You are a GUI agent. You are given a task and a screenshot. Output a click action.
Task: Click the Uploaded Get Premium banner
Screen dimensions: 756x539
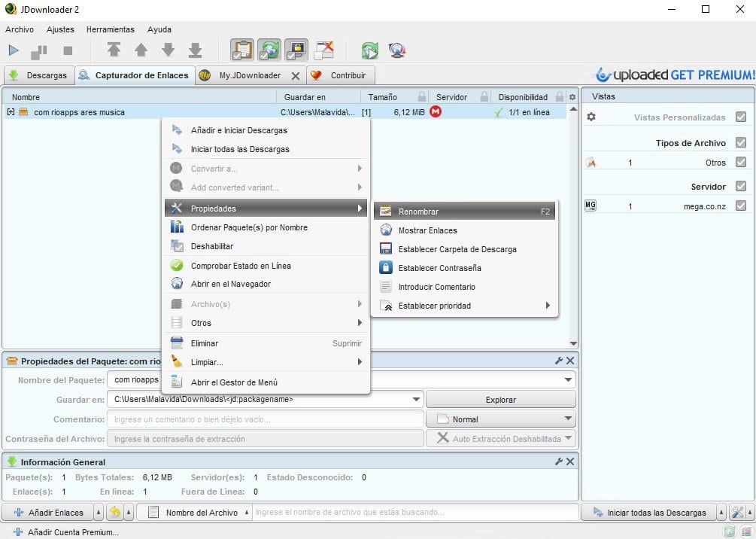pos(675,75)
